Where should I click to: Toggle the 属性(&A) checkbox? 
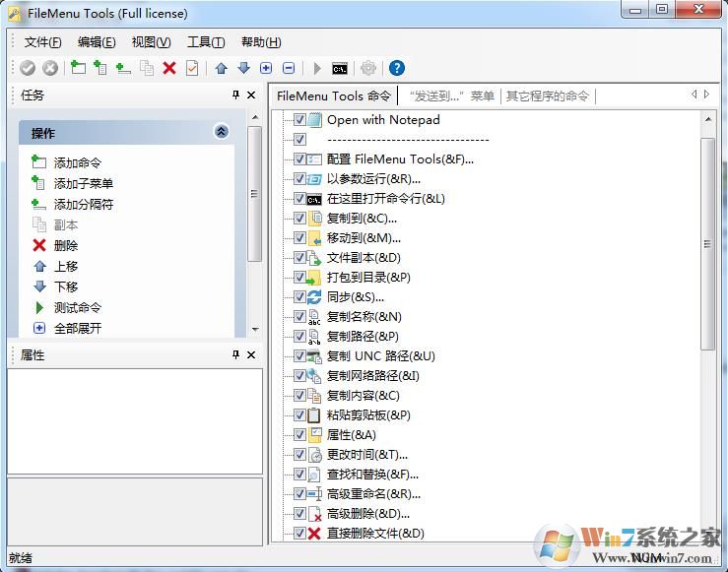[299, 435]
